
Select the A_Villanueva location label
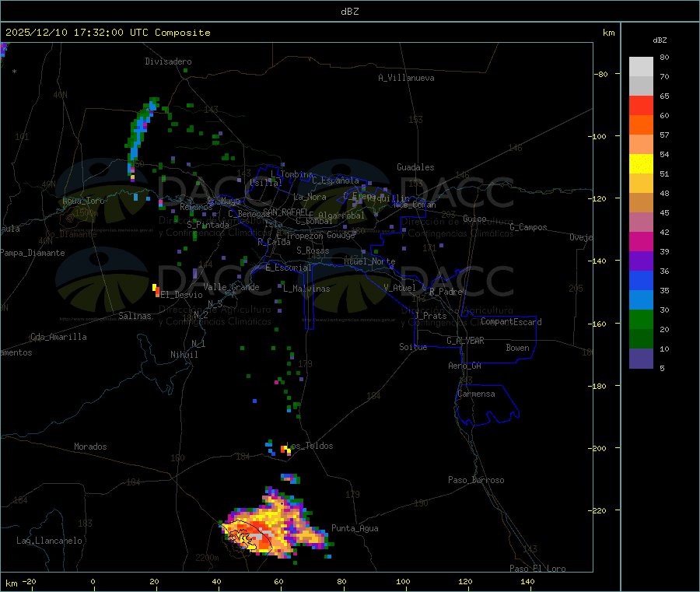pyautogui.click(x=406, y=78)
